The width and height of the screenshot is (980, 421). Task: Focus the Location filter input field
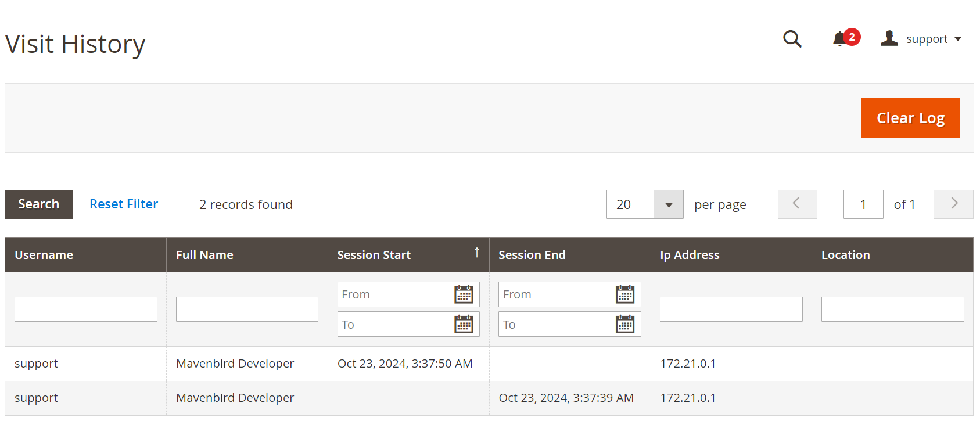(892, 309)
